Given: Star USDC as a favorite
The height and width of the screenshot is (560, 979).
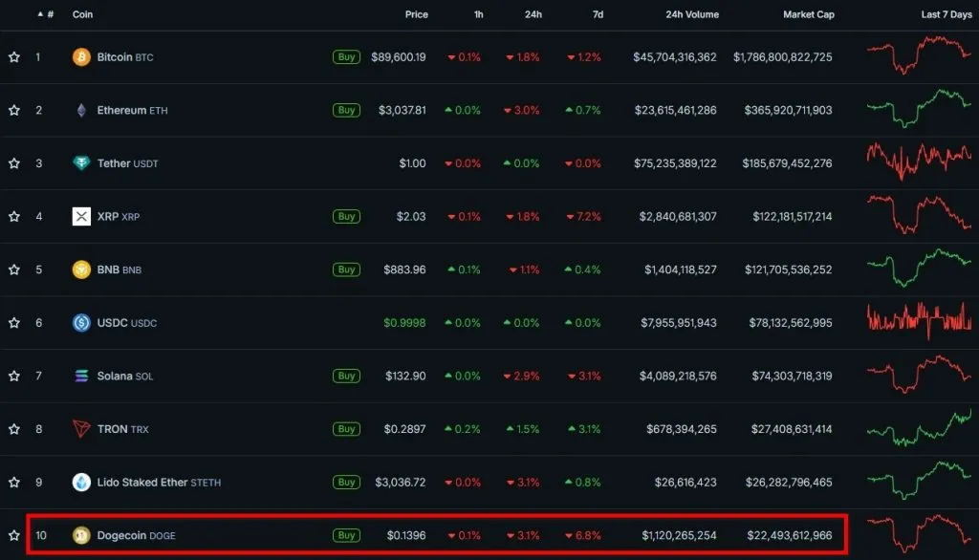Looking at the screenshot, I should coord(14,322).
